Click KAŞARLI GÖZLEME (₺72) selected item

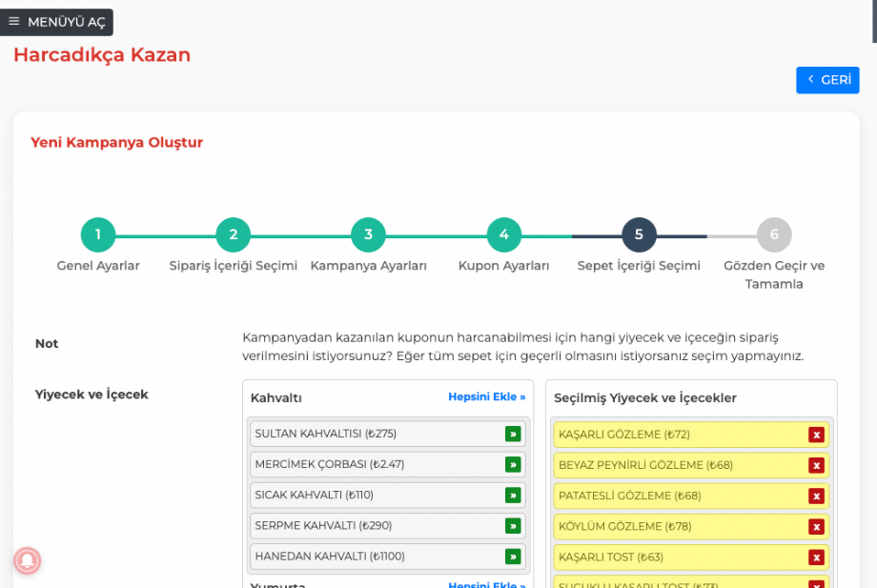(x=691, y=435)
